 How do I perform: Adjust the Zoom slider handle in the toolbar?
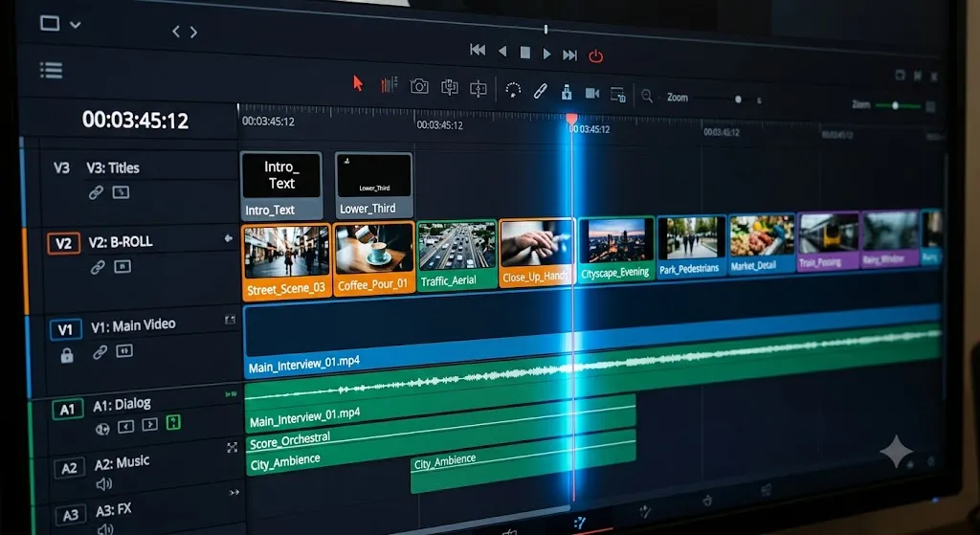(x=738, y=100)
